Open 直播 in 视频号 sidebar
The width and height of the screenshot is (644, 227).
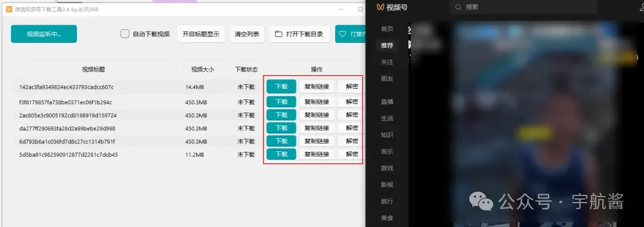[x=387, y=102]
